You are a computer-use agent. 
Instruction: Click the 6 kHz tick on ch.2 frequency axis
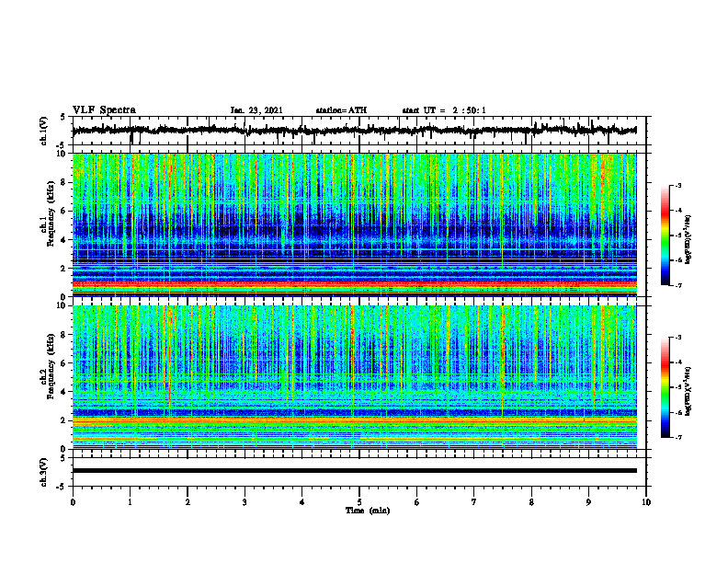pyautogui.click(x=64, y=363)
